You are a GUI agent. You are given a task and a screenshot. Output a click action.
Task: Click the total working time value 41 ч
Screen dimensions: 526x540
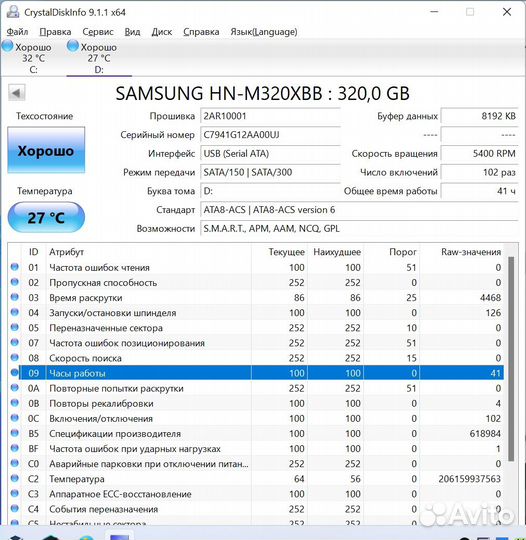(479, 191)
